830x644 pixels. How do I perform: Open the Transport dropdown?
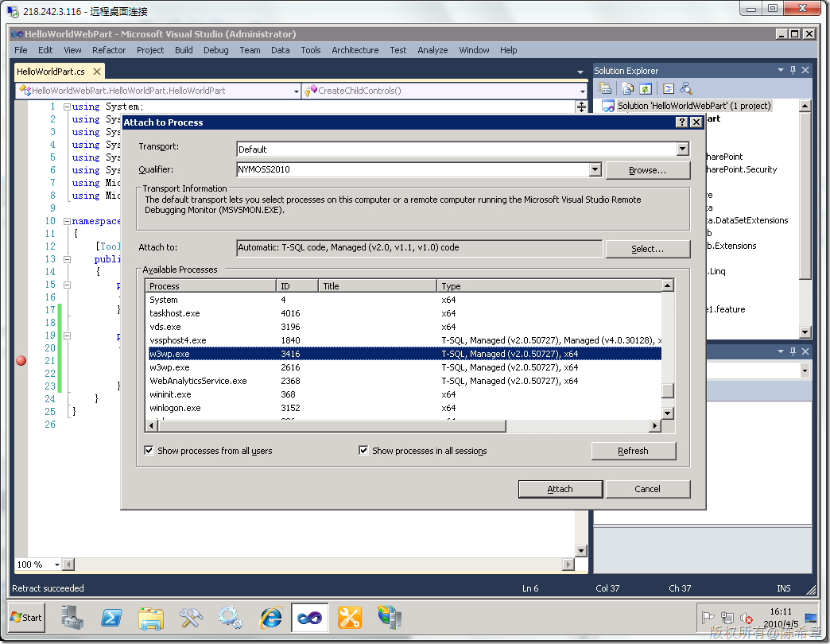click(682, 149)
